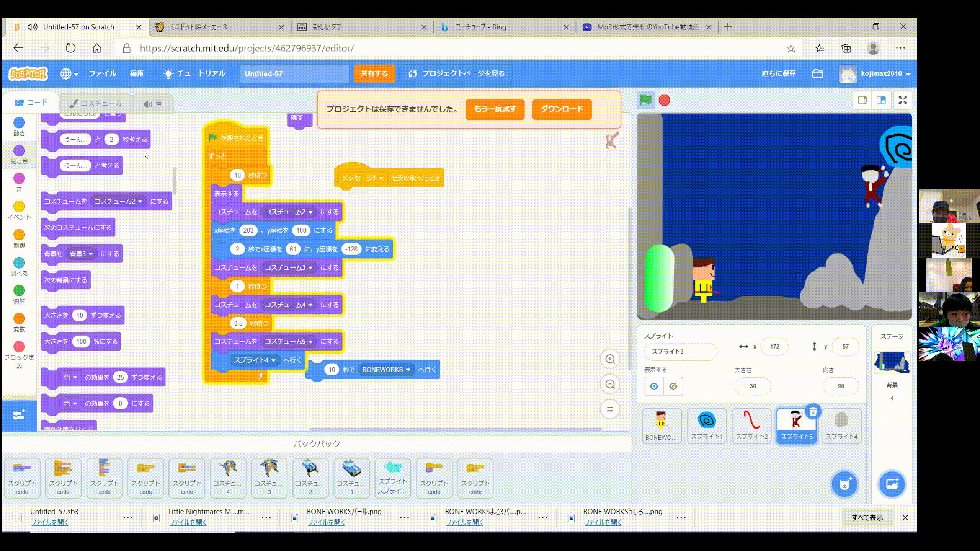This screenshot has width=980, height=551.
Task: Click the project title field Untitled-57
Action: coord(294,74)
